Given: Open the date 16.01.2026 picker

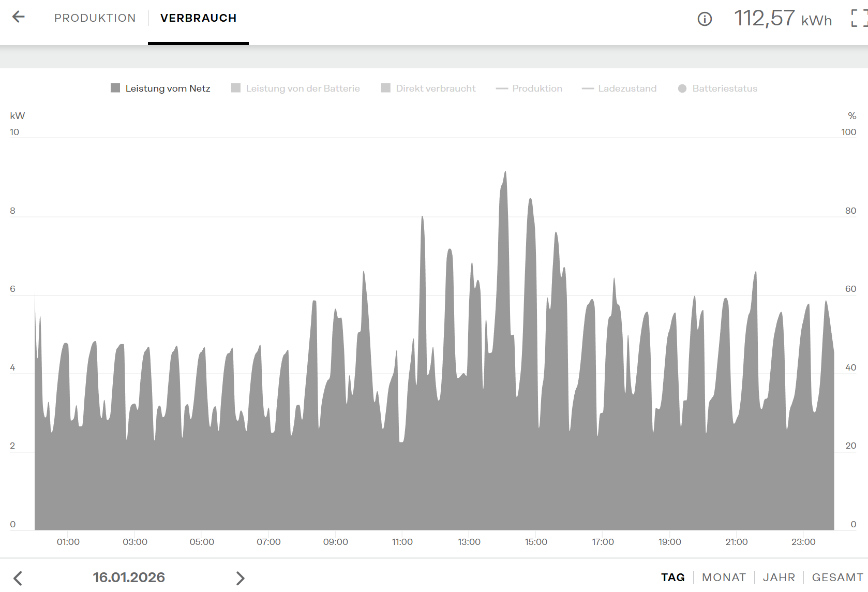Looking at the screenshot, I should click(129, 578).
